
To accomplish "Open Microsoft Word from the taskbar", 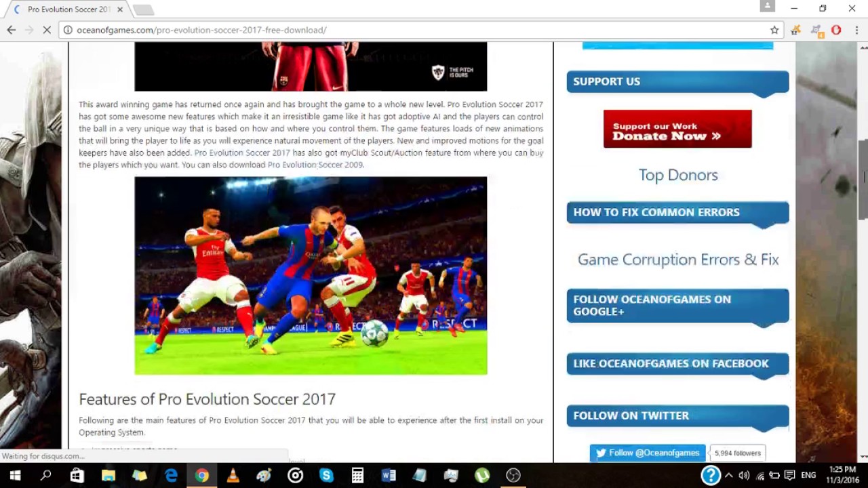I will tap(389, 475).
